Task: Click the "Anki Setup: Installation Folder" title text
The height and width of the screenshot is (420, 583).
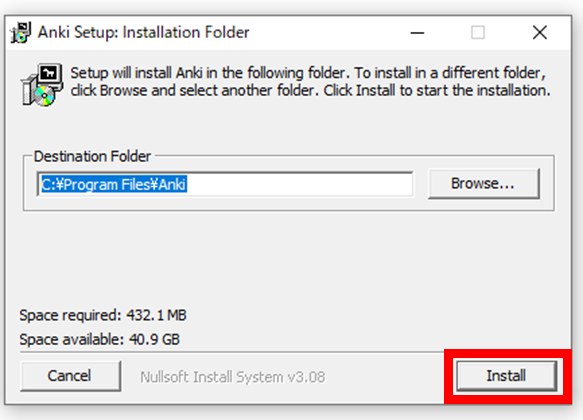Action: pyautogui.click(x=144, y=32)
